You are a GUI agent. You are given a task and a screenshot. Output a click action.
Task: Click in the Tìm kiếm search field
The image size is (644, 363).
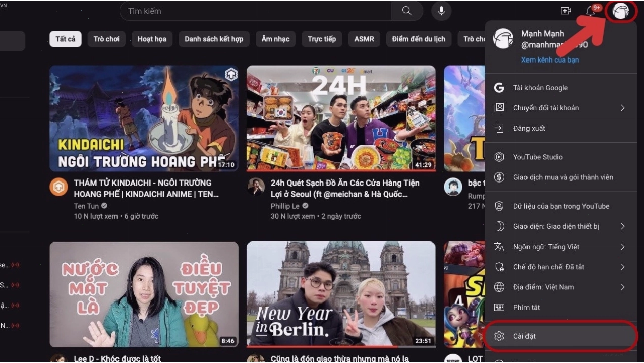point(255,11)
